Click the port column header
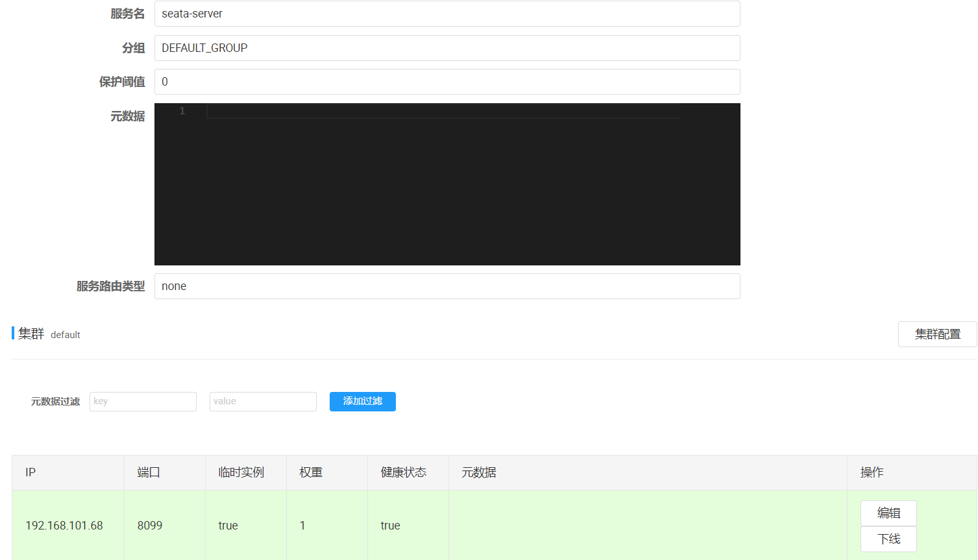 click(x=165, y=472)
